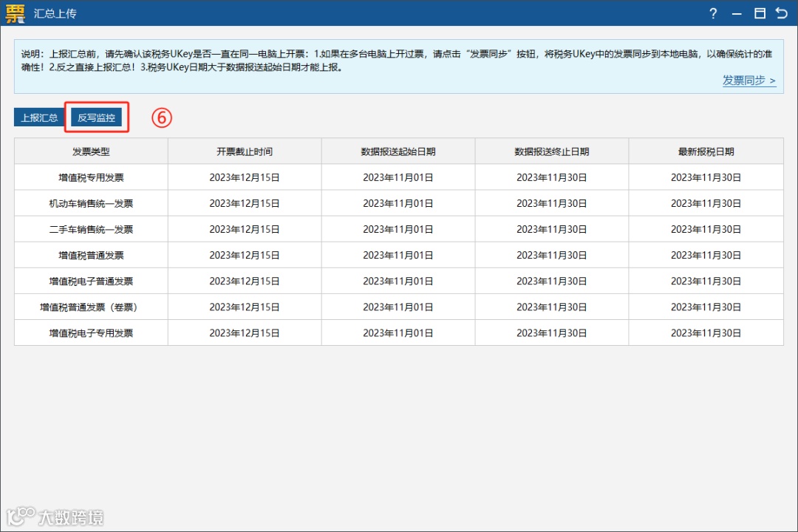
Task: Click the 数据报送终止日期 column header
Action: pyautogui.click(x=552, y=151)
